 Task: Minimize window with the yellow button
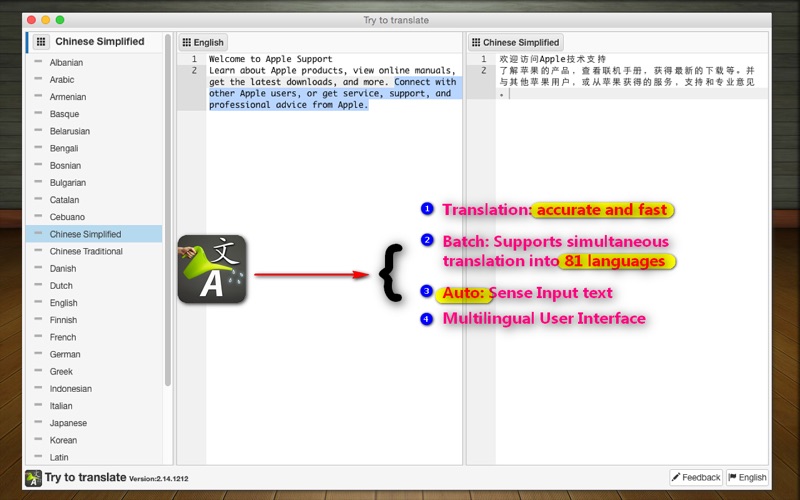click(45, 20)
